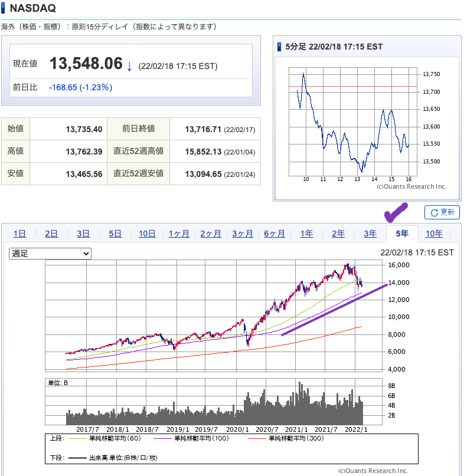Click the refresh arrow icon in 更新
This screenshot has height=476, width=464.
pyautogui.click(x=434, y=212)
